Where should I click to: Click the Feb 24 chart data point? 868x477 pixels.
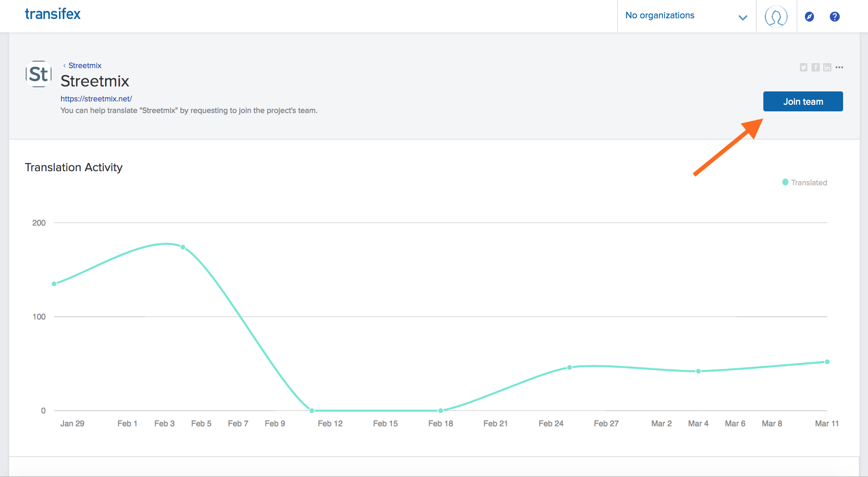[569, 367]
